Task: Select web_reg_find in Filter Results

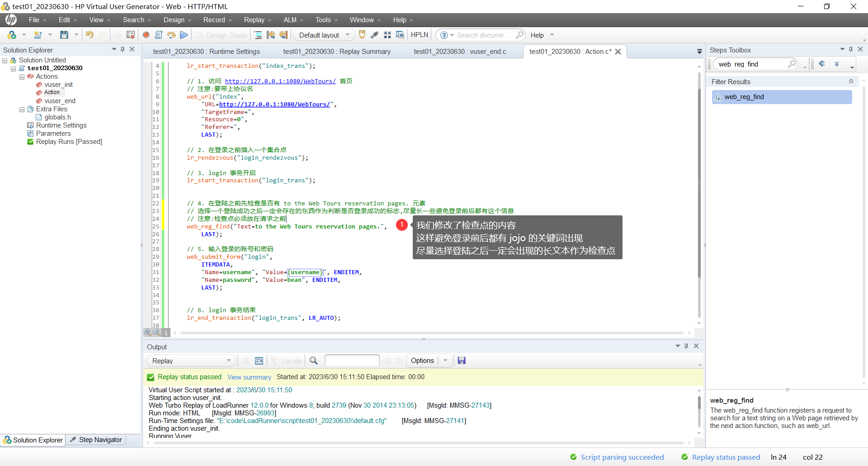Action: click(782, 97)
